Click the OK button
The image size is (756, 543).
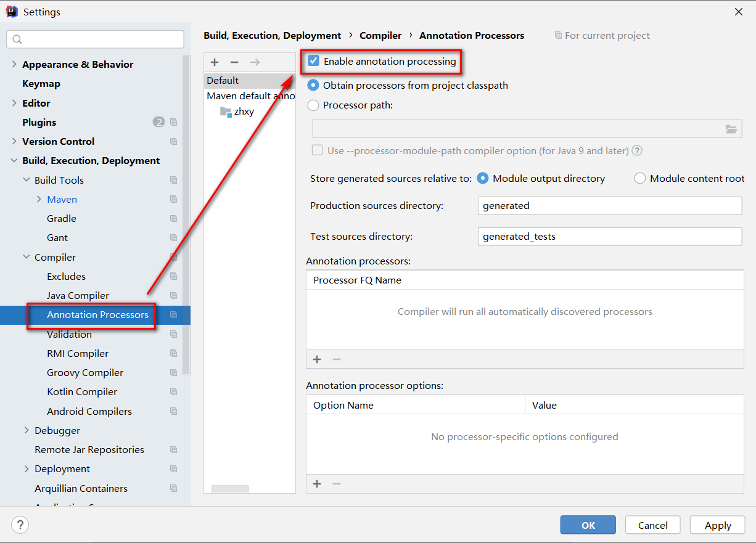[588, 525]
